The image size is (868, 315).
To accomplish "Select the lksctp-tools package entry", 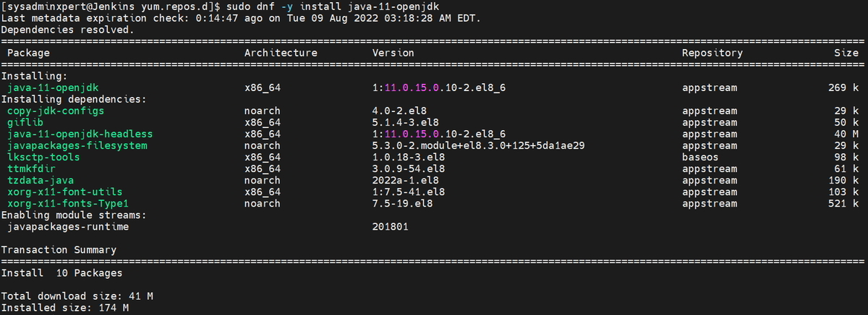I will (43, 157).
